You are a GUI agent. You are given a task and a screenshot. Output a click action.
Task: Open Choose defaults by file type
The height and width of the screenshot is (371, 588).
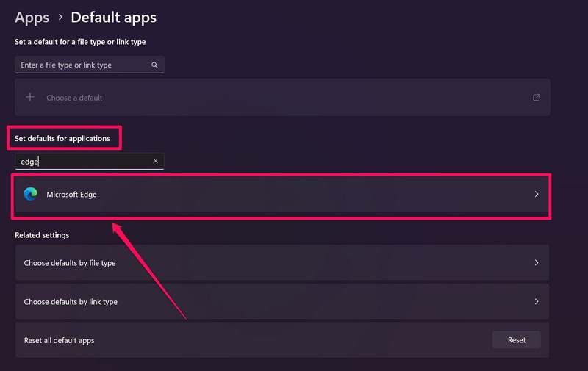70,263
